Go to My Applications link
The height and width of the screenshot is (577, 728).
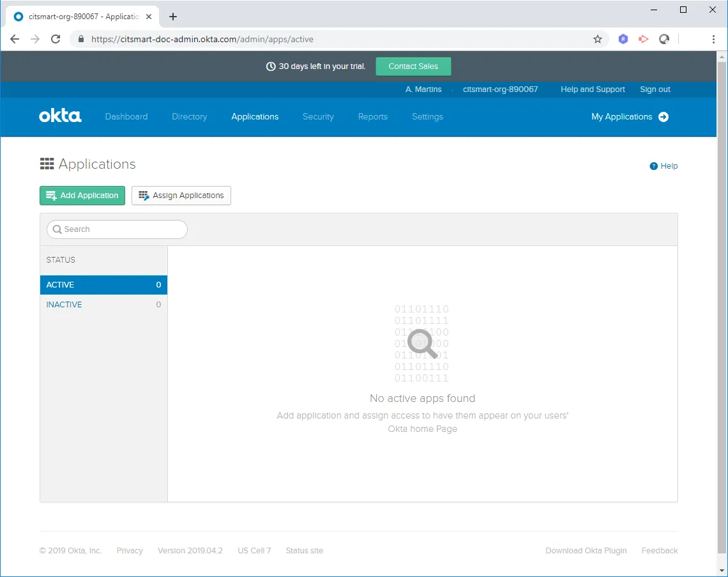pos(622,116)
